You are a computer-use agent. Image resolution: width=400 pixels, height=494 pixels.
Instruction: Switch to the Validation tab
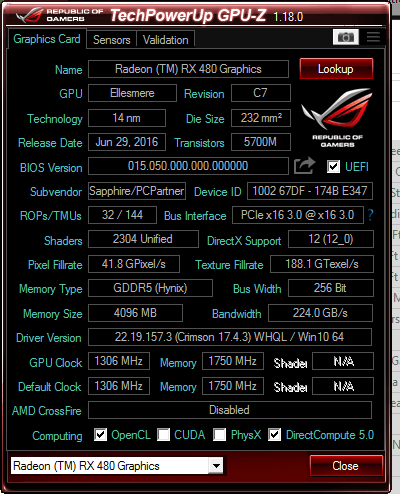click(x=166, y=40)
